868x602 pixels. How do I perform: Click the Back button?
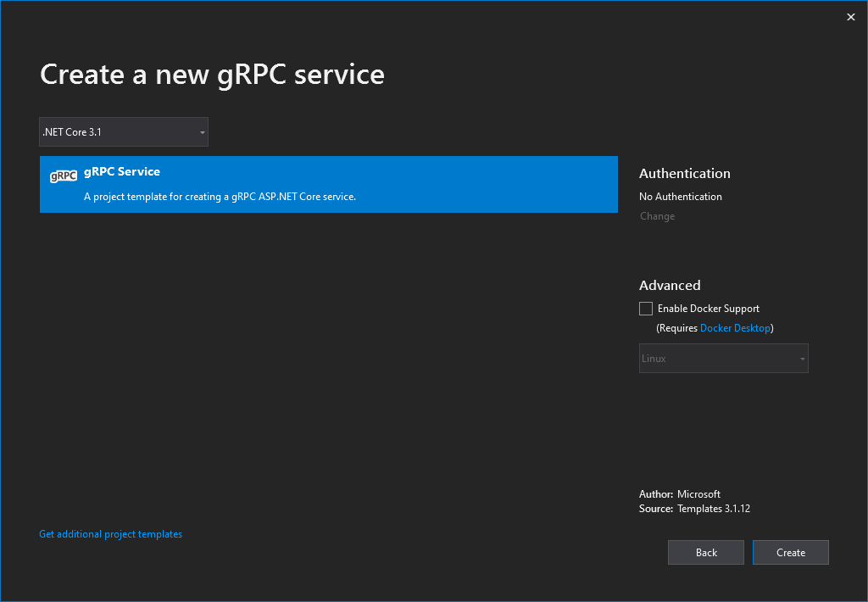tap(706, 552)
